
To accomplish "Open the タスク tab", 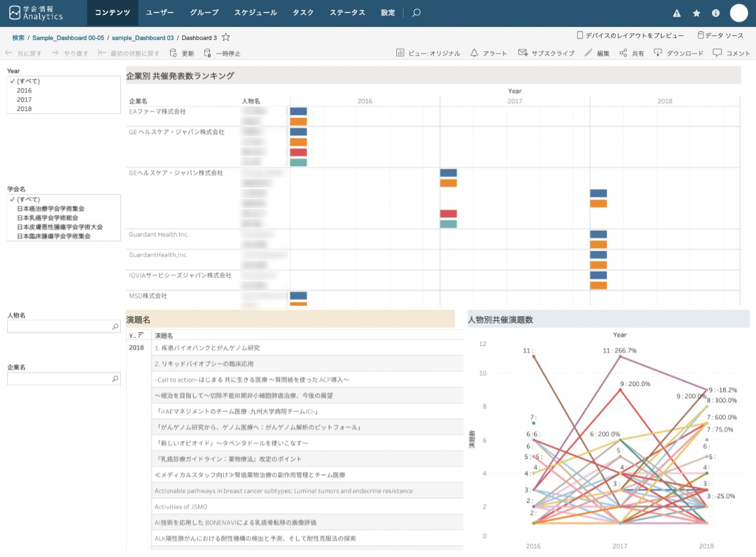I will pyautogui.click(x=303, y=13).
